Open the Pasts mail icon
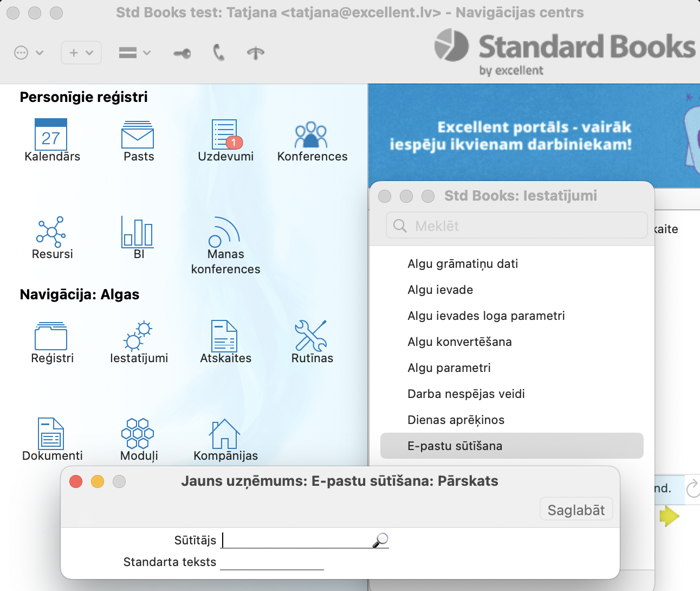Screen dimensions: 700x591 138,135
